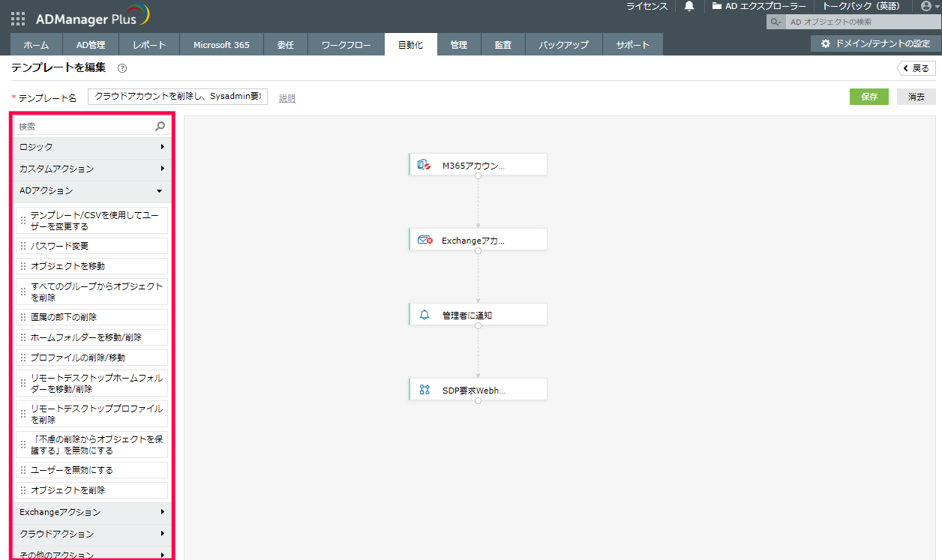Click テンプレート/CSVを使用してユーザーを変更する action
This screenshot has height=560, width=942.
tap(91, 220)
